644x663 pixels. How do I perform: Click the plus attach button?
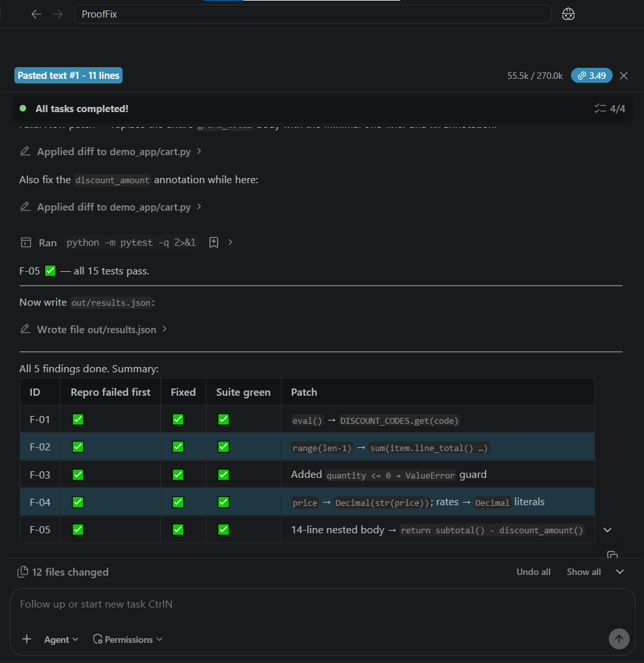pos(27,639)
